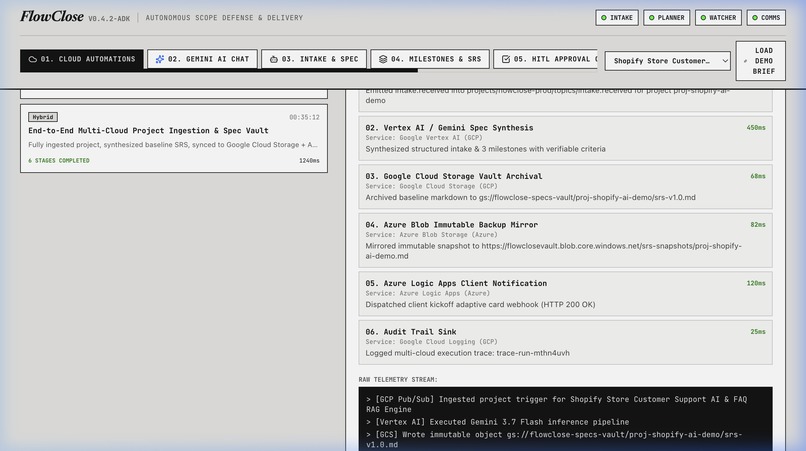Select stage 03. Google Cloud Storage Vault Archival
Image resolution: width=806 pixels, height=451 pixels.
565,187
